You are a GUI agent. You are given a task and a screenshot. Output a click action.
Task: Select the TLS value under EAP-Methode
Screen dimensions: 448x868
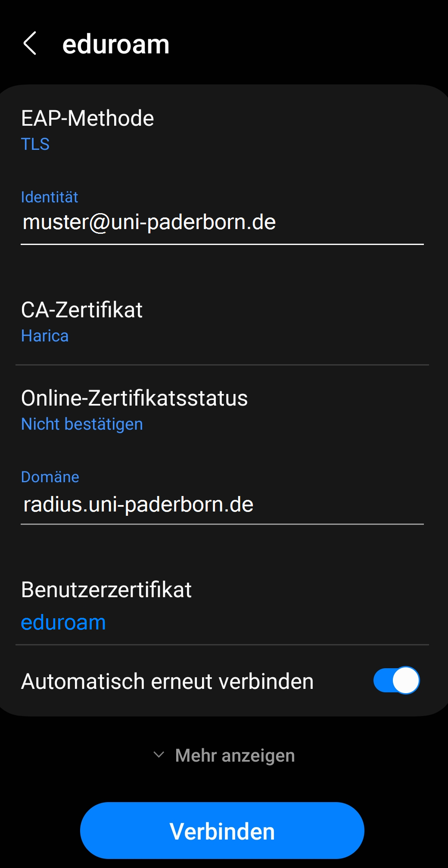[35, 144]
